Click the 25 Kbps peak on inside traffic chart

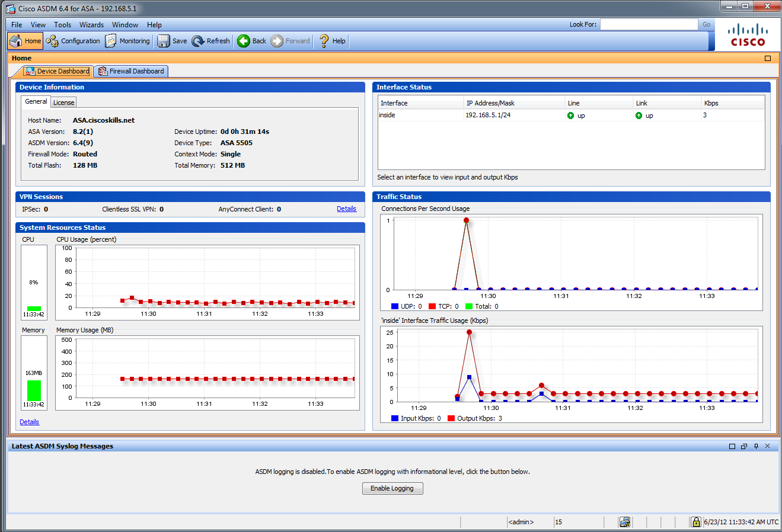(x=469, y=332)
